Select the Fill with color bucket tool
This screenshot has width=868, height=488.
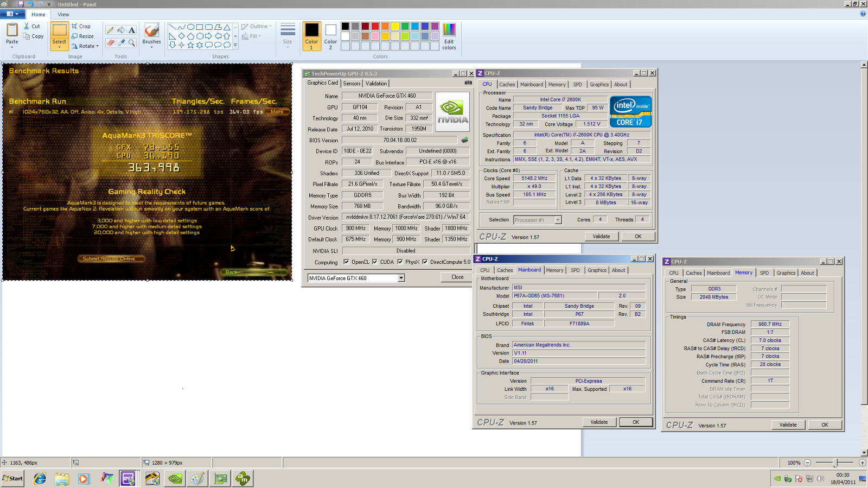point(121,30)
